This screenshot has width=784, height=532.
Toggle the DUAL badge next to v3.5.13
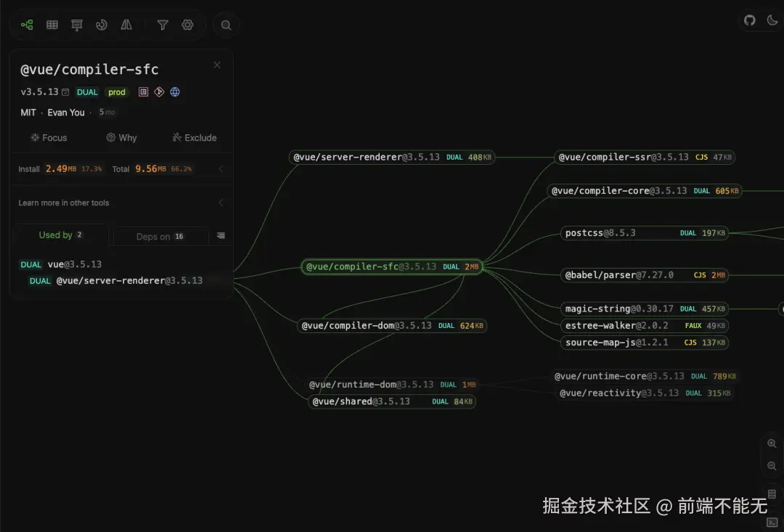pos(86,92)
